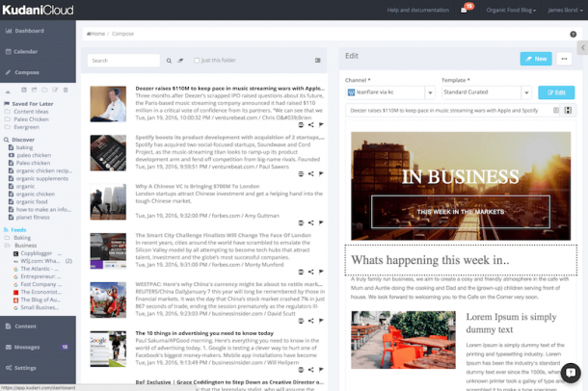Share the Deezer article
Image resolution: width=588 pixels, height=391 pixels.
coord(311,125)
